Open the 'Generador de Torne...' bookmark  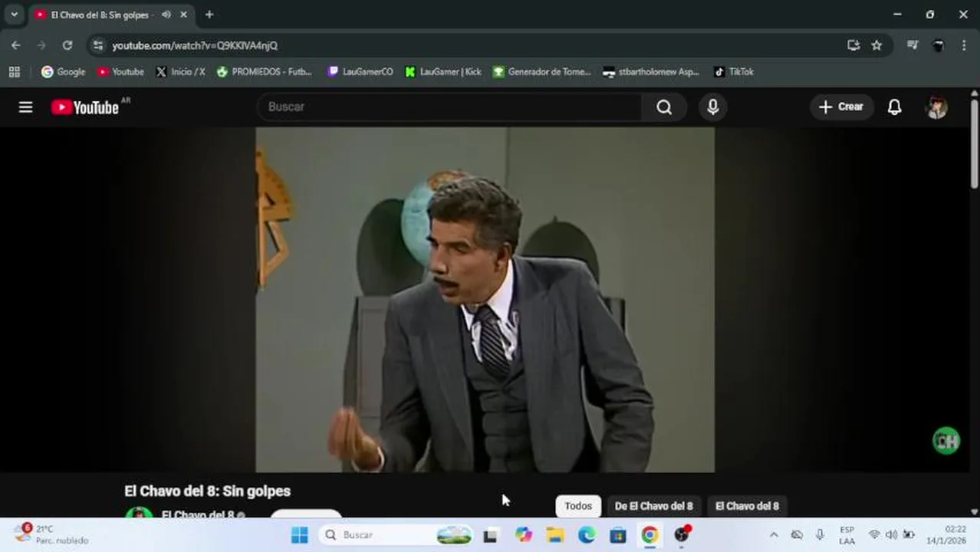(x=542, y=71)
